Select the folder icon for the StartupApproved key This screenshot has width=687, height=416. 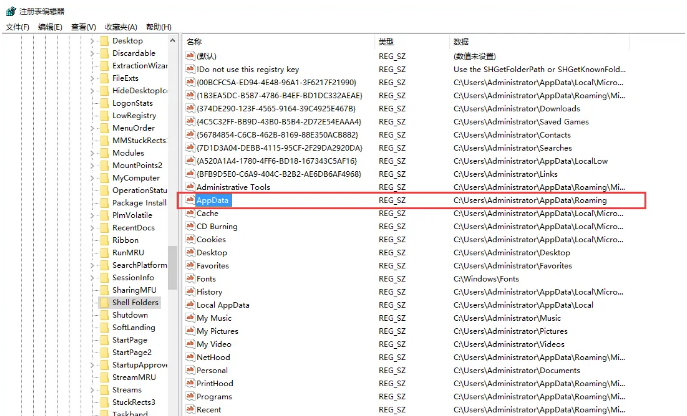tap(103, 365)
